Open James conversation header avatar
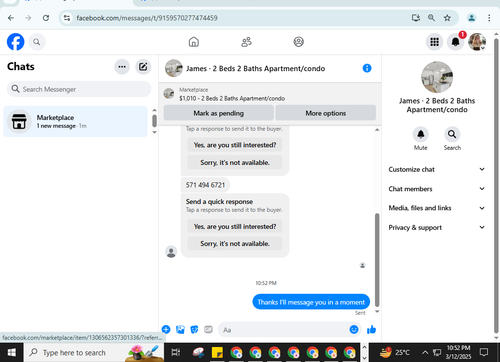 [x=174, y=68]
